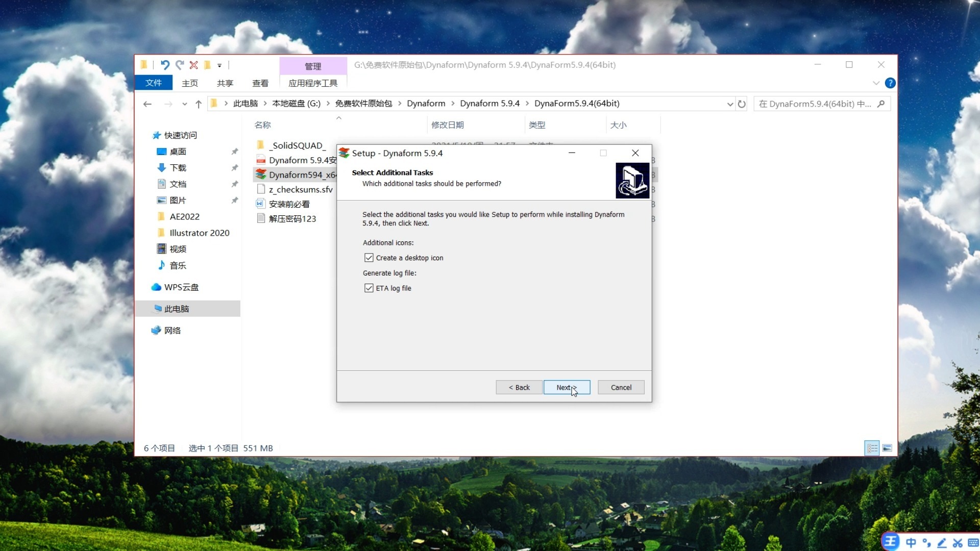The height and width of the screenshot is (551, 980).
Task: Open 下载 in the navigation pane
Action: [x=178, y=168]
